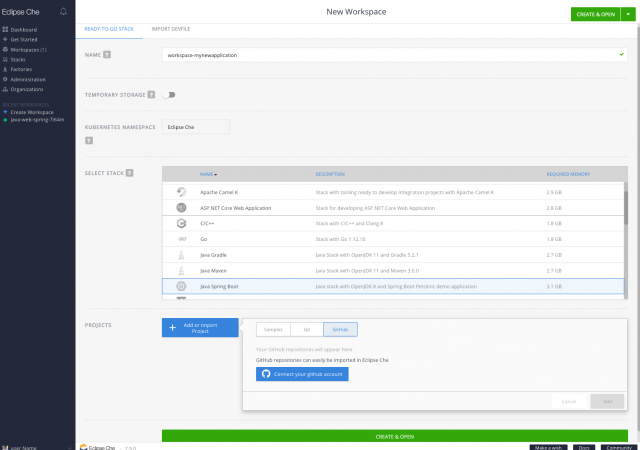Sort stacks by the Name column arrow
Image resolution: width=640 pixels, height=450 pixels.
click(216, 174)
